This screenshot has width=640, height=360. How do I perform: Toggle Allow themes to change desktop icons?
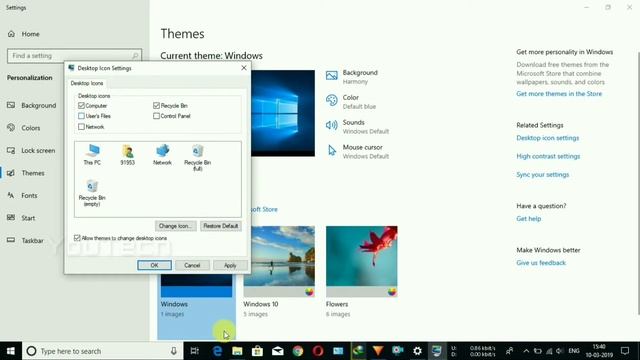tap(77, 238)
